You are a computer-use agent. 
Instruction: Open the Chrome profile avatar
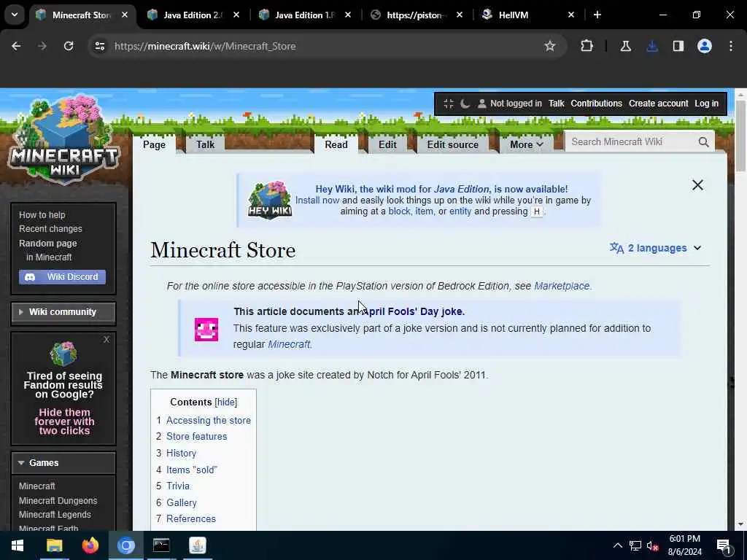pos(705,46)
